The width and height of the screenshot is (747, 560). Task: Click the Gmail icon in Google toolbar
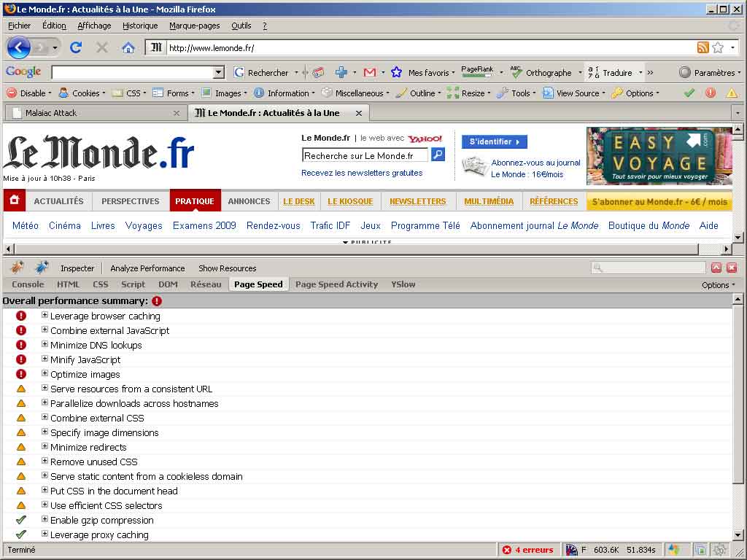click(370, 72)
